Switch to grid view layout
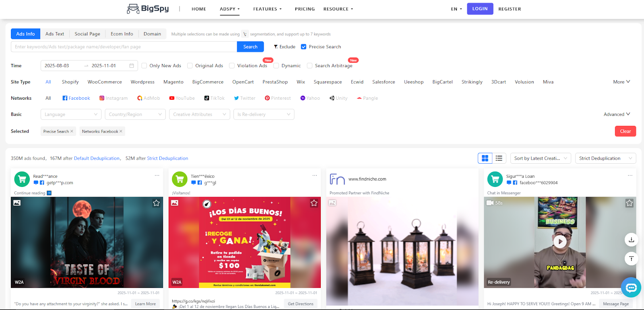The image size is (644, 310). [x=485, y=158]
